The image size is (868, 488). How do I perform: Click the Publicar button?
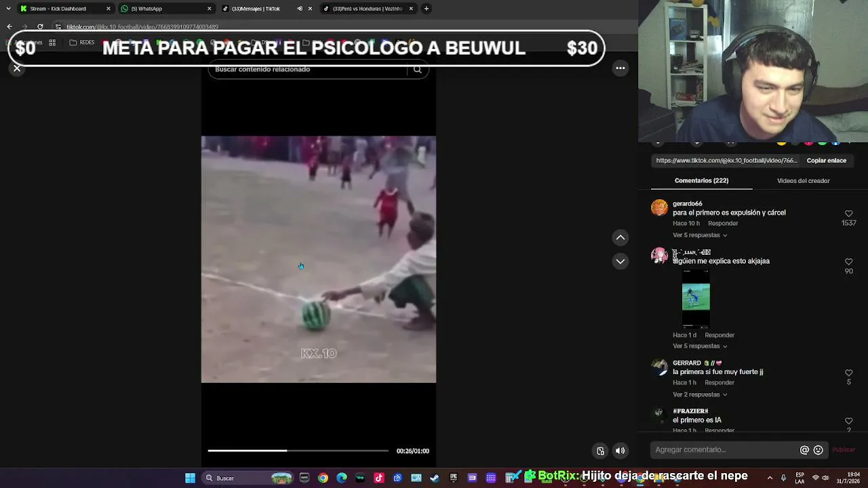(x=844, y=450)
